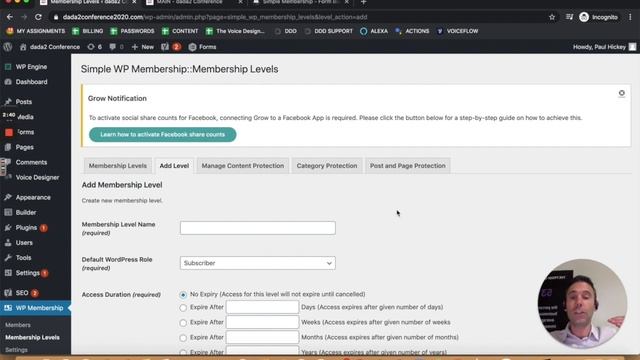The image size is (640, 360).
Task: Select the No Expiry radio option
Action: (x=183, y=295)
